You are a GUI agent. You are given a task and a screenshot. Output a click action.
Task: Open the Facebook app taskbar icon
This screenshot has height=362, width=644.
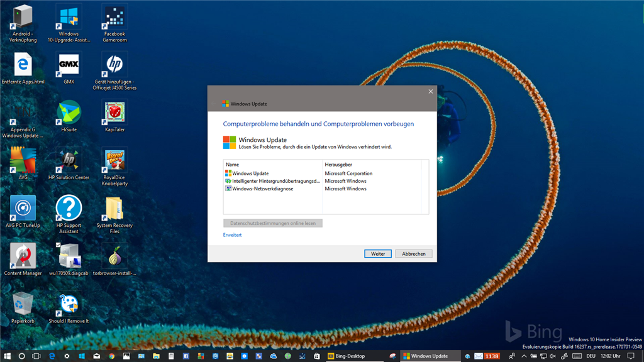click(186, 356)
